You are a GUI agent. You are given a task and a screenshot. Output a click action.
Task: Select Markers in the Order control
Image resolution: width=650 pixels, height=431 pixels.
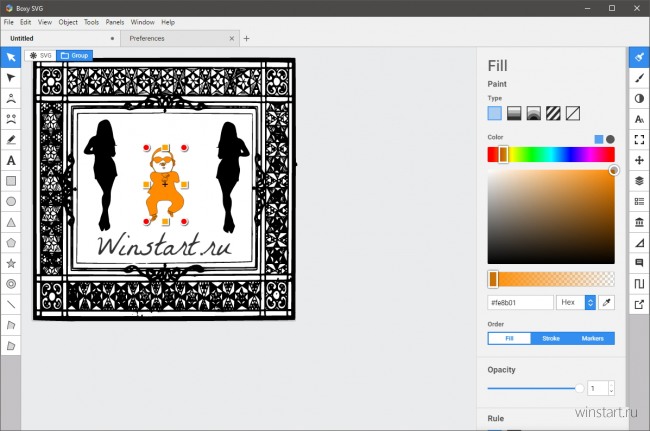(x=593, y=338)
